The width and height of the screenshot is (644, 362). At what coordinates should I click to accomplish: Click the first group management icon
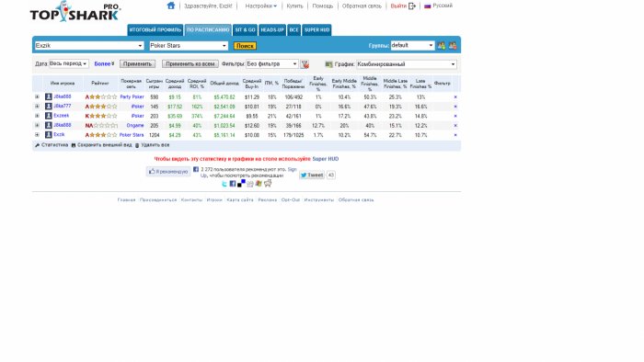coord(442,46)
